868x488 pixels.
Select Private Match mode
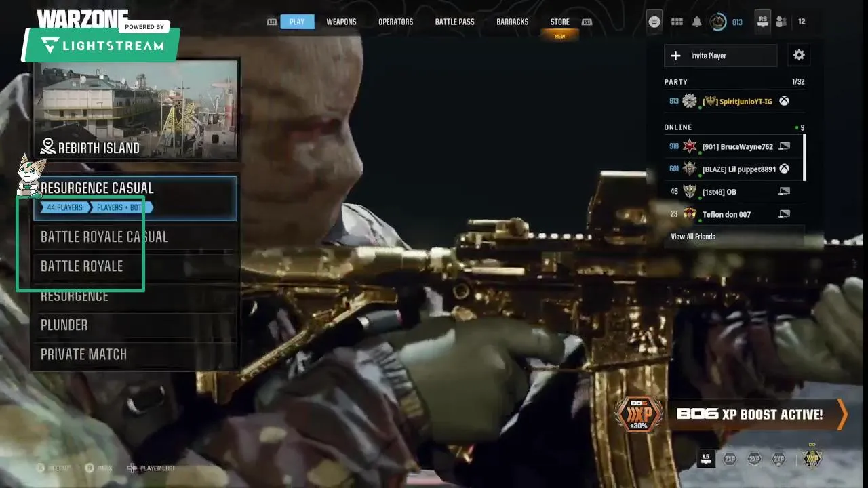[136, 354]
